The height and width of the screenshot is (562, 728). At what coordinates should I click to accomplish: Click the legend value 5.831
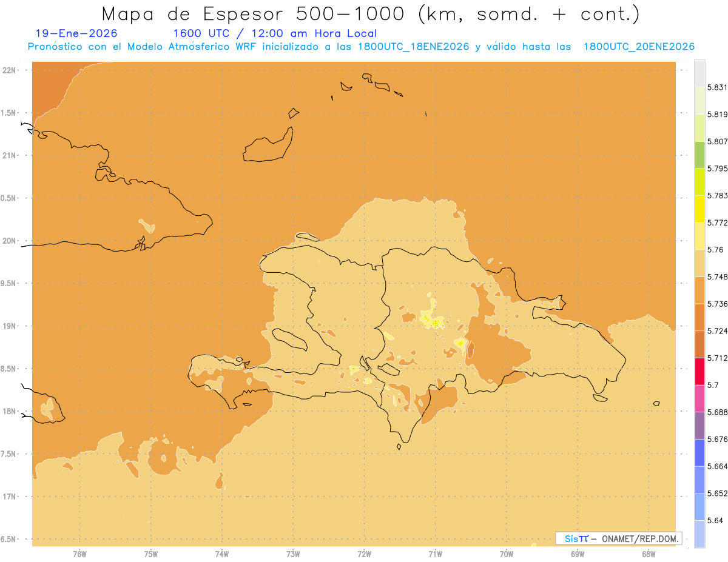point(718,87)
